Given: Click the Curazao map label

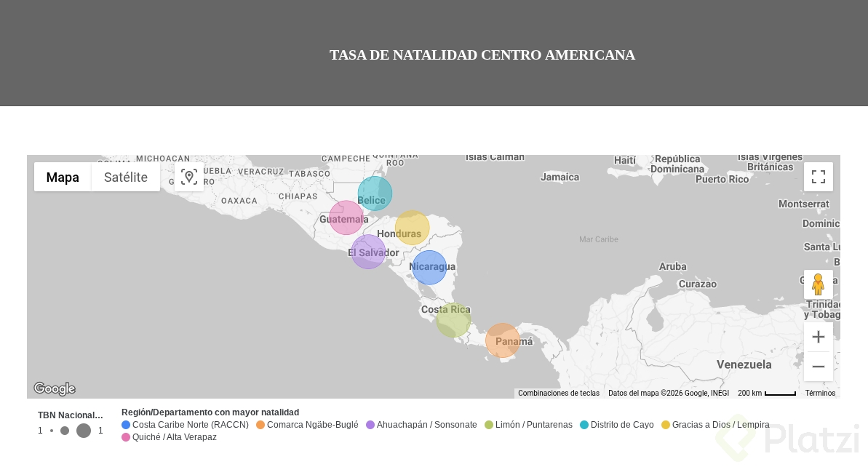Looking at the screenshot, I should (x=698, y=284).
